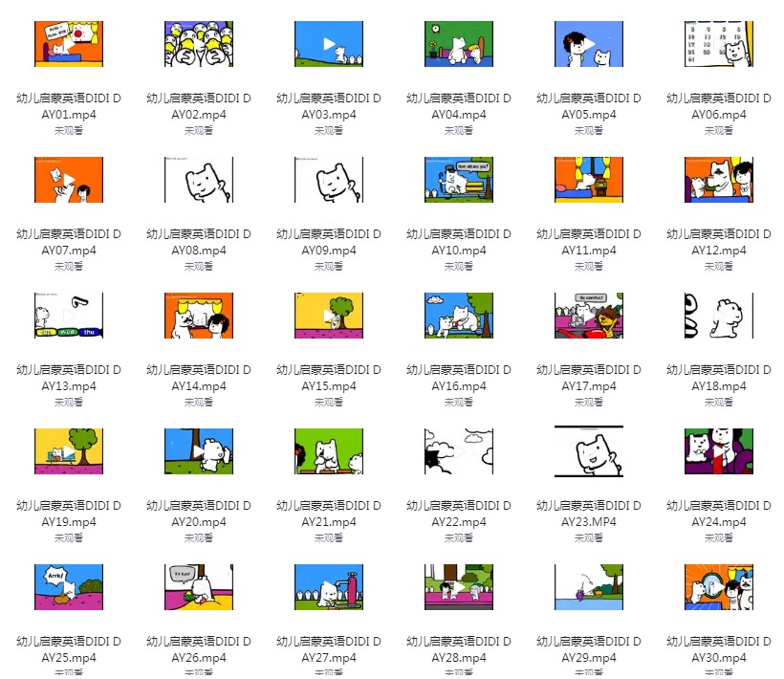Screen dimensions: 784x679
Task: Open the DAY28.mp4 video thumbnail
Action: coord(459,587)
